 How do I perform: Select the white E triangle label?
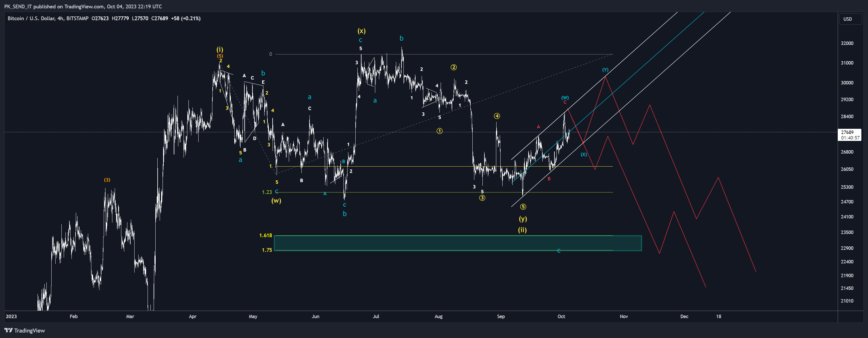click(x=263, y=82)
